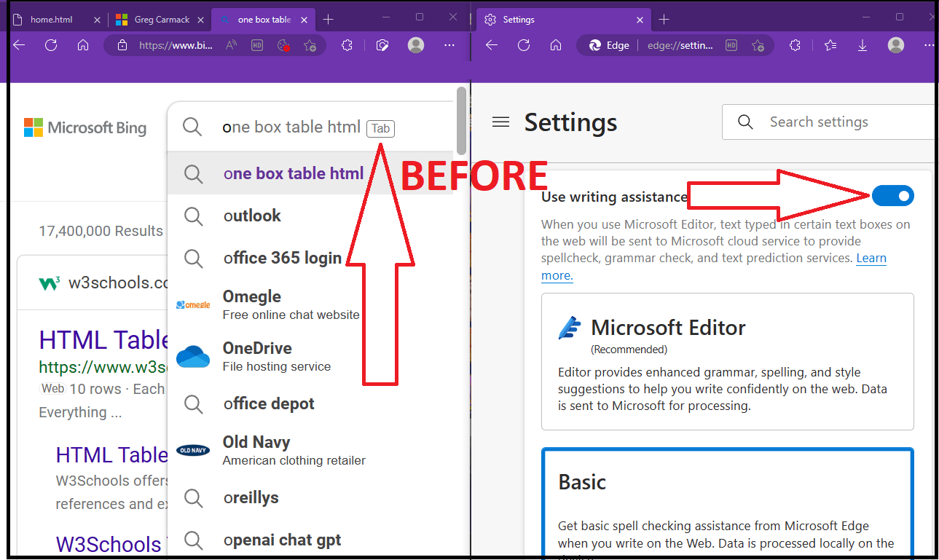This screenshot has height=560, width=939.
Task: Open the Learn more link about Microsoft Editor
Action: pos(871,258)
